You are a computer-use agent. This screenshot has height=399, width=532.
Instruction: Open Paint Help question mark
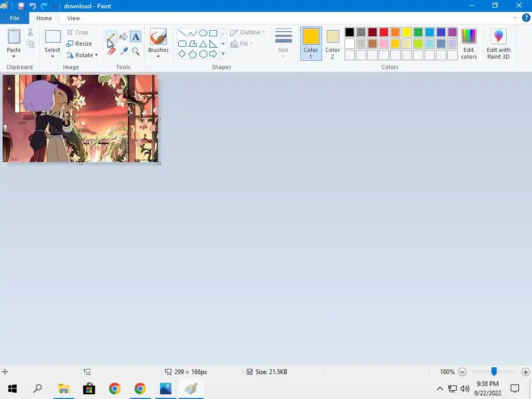point(526,18)
